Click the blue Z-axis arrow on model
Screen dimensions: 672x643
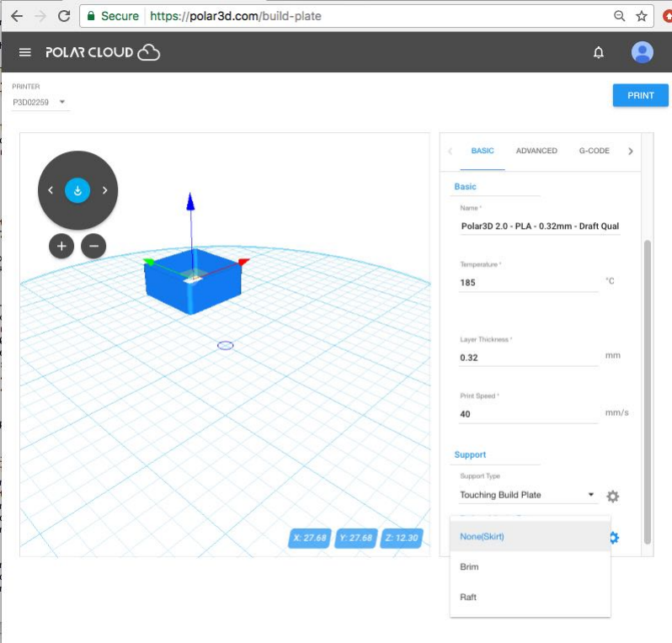pos(190,202)
